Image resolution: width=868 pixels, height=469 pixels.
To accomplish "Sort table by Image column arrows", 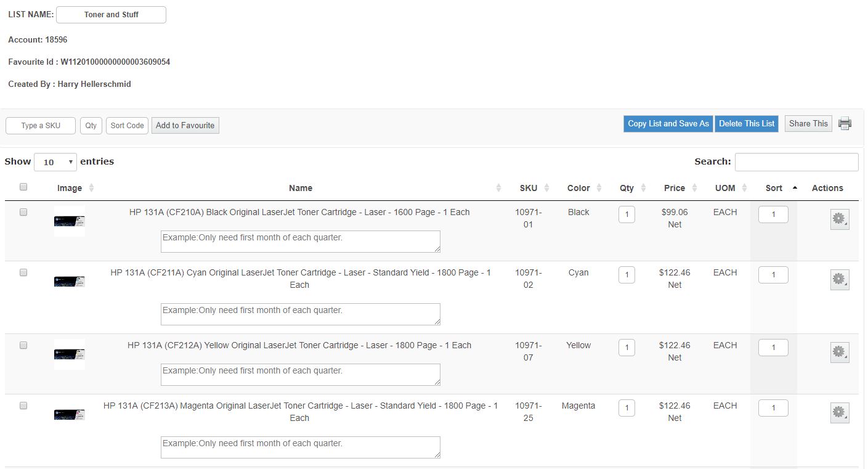I will tap(92, 188).
